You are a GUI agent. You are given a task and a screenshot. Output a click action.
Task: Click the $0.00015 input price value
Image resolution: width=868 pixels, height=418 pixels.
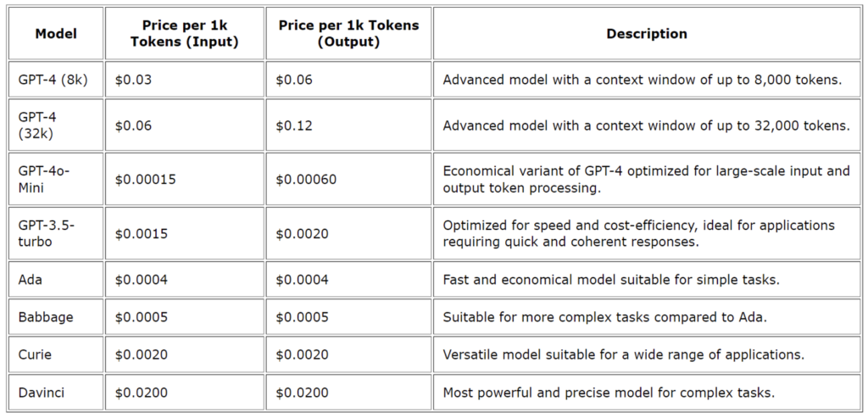tap(146, 180)
